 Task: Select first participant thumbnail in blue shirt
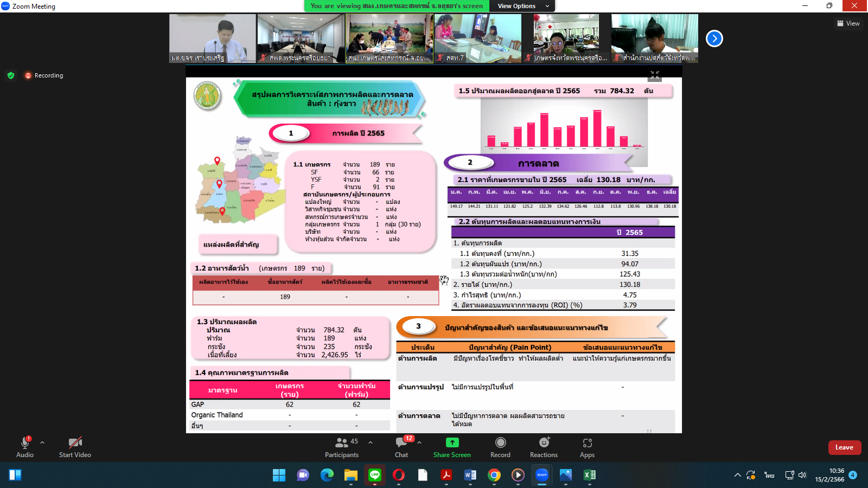[x=213, y=38]
